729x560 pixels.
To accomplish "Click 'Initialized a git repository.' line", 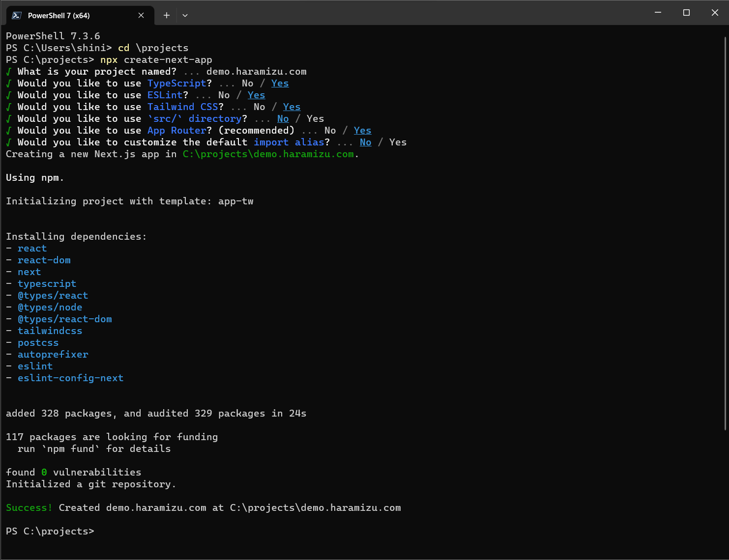I will tap(91, 484).
